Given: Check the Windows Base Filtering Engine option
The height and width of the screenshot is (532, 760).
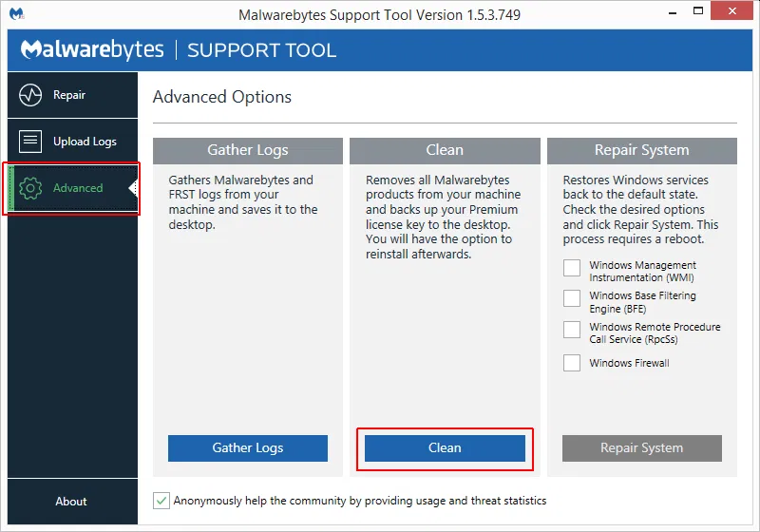Looking at the screenshot, I should point(572,298).
